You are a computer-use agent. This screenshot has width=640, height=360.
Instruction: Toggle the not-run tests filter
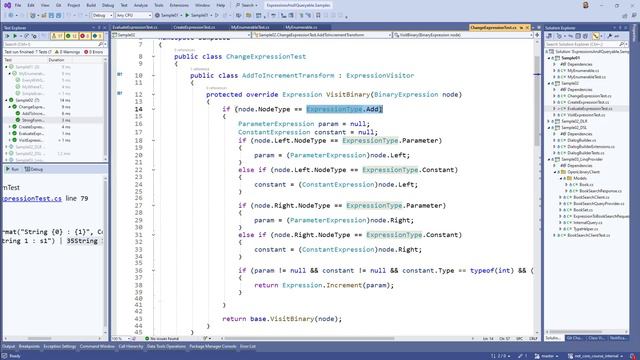click(x=97, y=36)
